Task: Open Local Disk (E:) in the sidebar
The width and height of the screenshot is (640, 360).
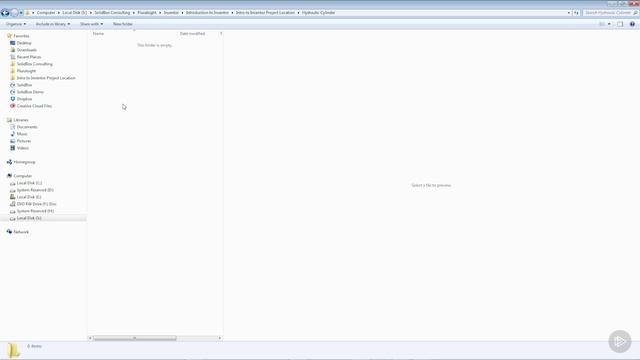Action: pyautogui.click(x=29, y=197)
